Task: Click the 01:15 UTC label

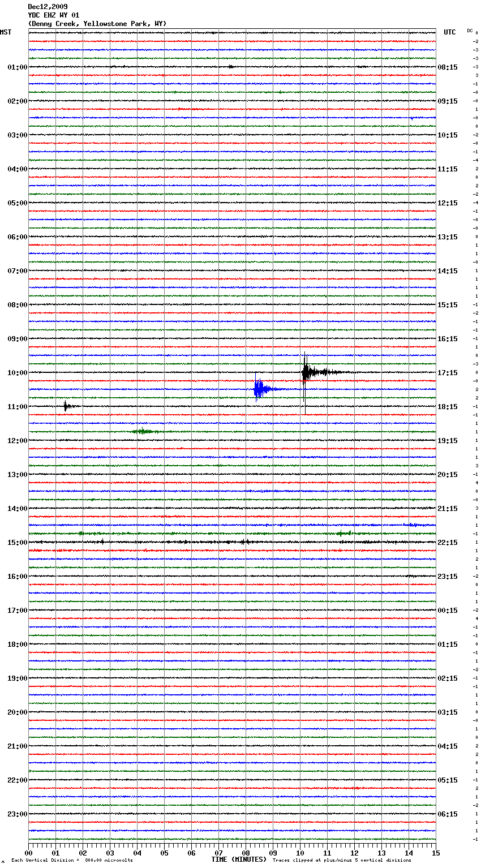Action: (448, 644)
